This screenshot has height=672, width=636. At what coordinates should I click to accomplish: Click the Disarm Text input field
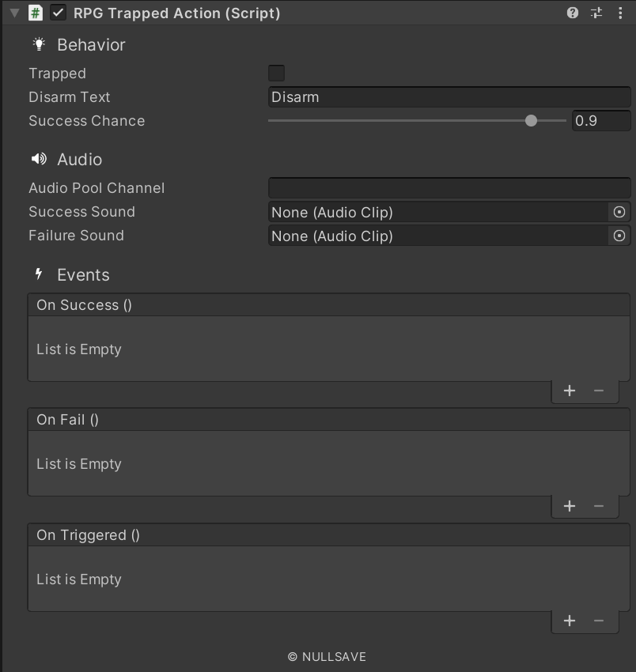point(449,97)
